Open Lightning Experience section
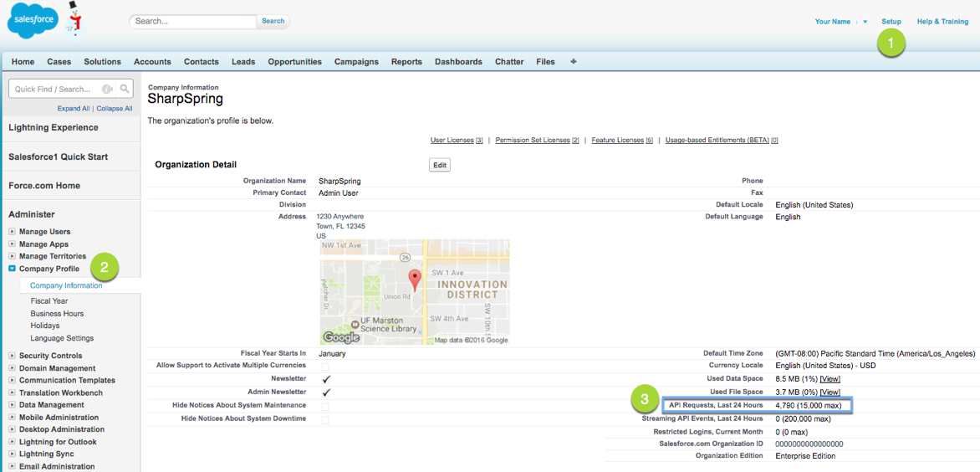This screenshot has width=980, height=472. tap(54, 127)
